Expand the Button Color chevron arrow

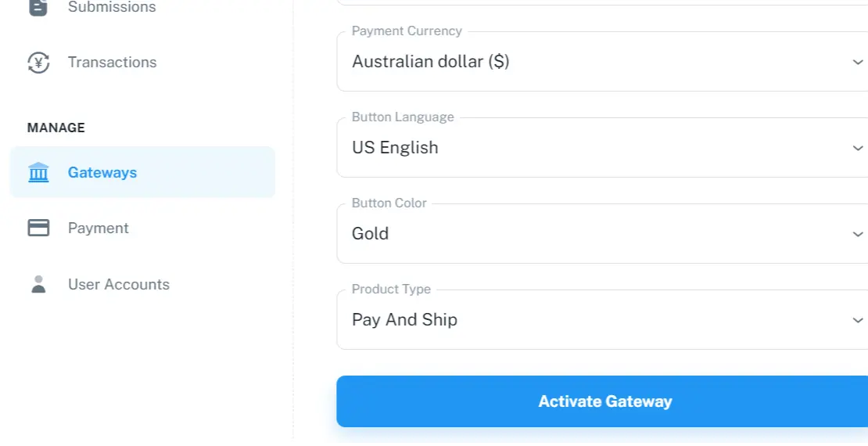click(x=858, y=234)
